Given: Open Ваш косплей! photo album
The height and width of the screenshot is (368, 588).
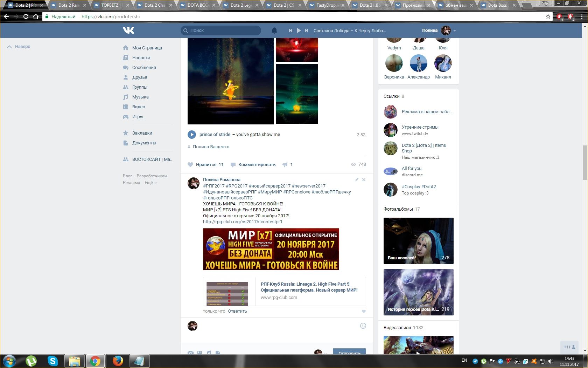Looking at the screenshot, I should point(419,241).
